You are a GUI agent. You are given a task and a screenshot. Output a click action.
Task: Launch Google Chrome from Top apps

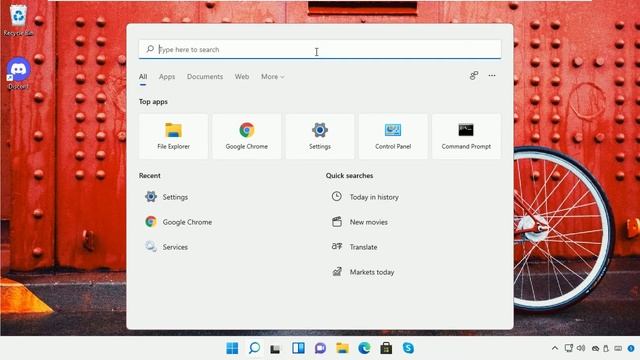247,136
